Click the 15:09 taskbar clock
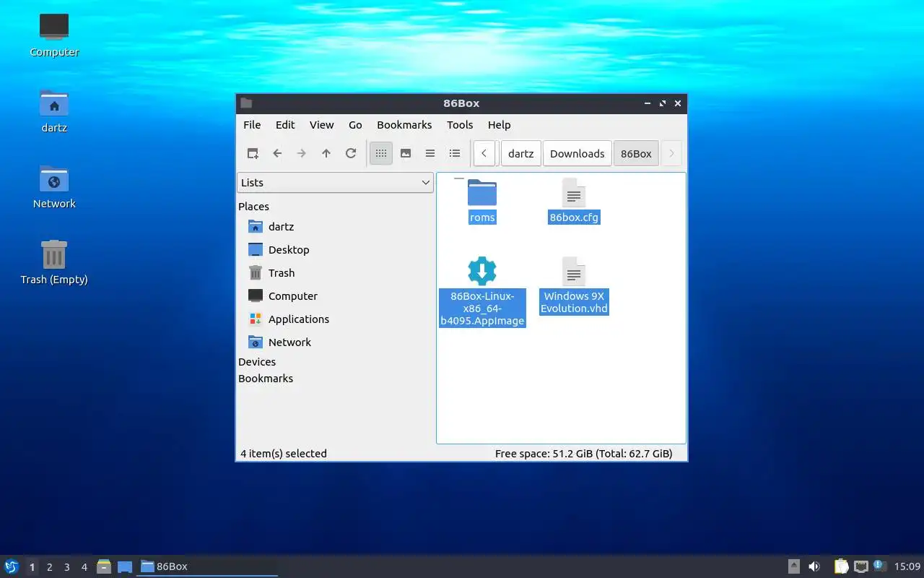This screenshot has height=578, width=924. 907,566
